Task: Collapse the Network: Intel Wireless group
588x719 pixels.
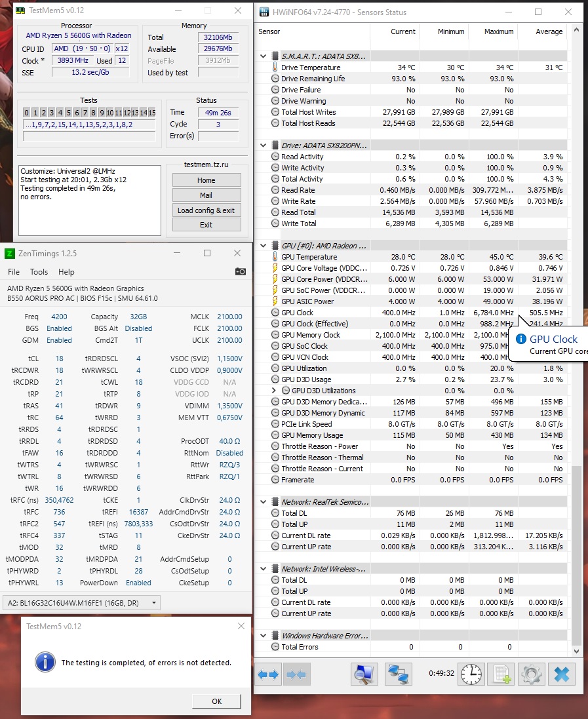Action: coord(264,569)
